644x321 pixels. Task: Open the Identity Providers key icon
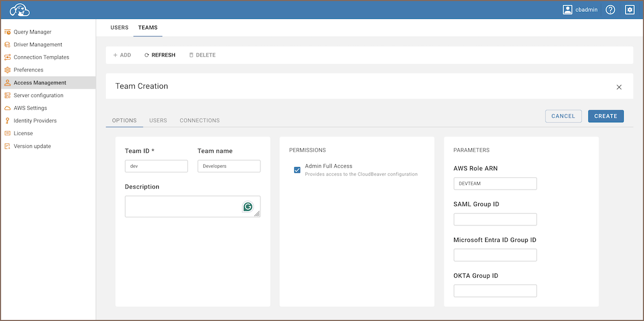tap(7, 121)
